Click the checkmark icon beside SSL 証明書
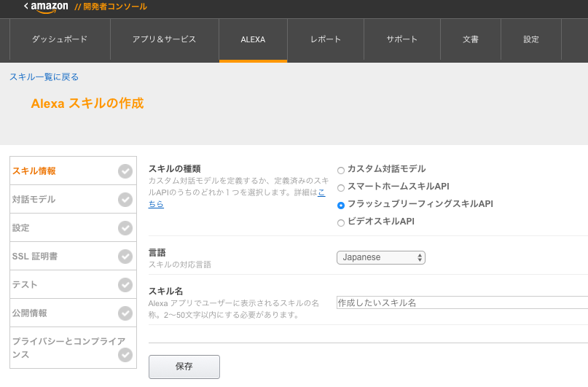 (125, 257)
